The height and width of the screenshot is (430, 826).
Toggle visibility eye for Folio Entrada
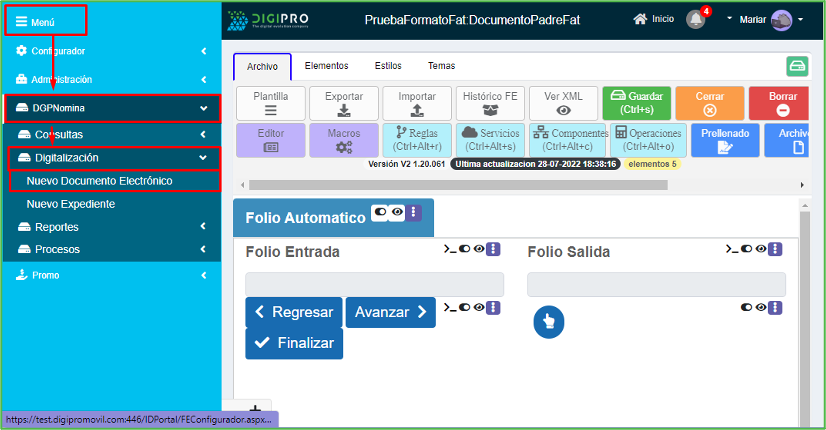pyautogui.click(x=479, y=249)
